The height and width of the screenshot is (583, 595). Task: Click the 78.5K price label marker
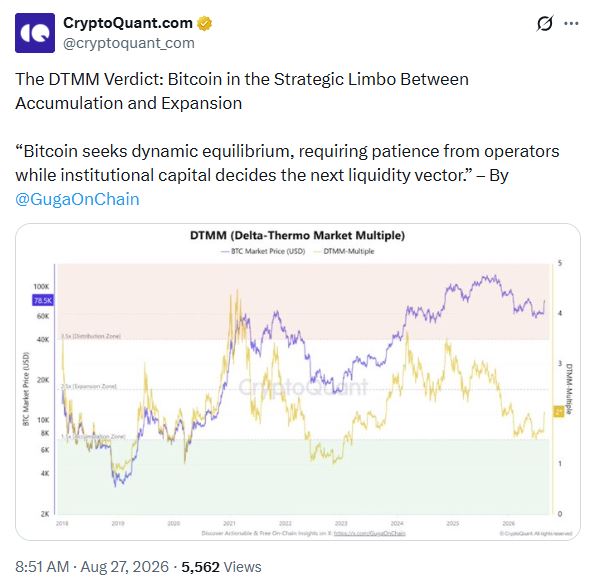[43, 301]
